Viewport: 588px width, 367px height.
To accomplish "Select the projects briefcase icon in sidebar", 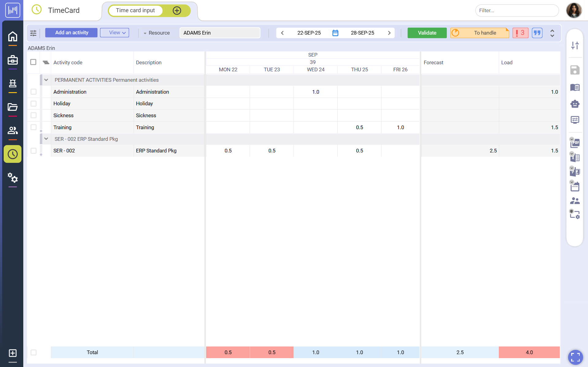I will [x=12, y=60].
